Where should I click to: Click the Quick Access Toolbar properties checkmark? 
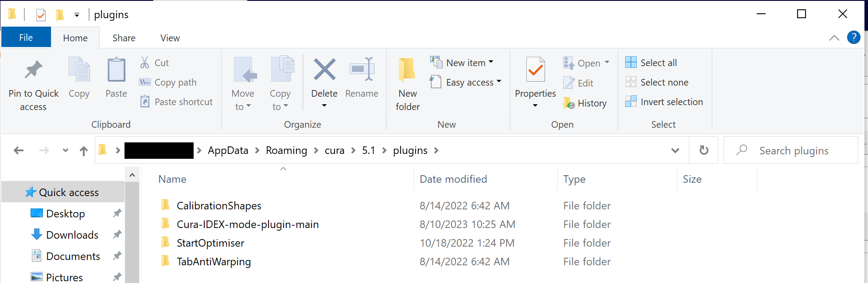(x=41, y=15)
